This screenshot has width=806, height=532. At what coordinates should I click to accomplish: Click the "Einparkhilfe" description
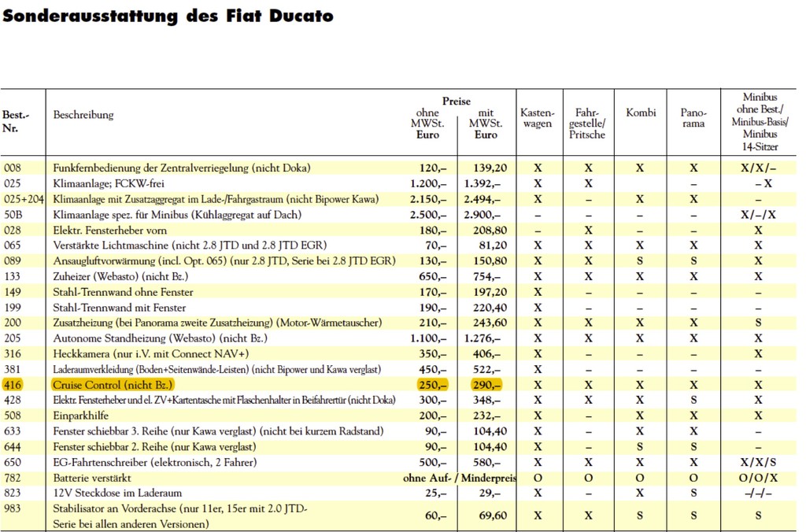(81, 416)
